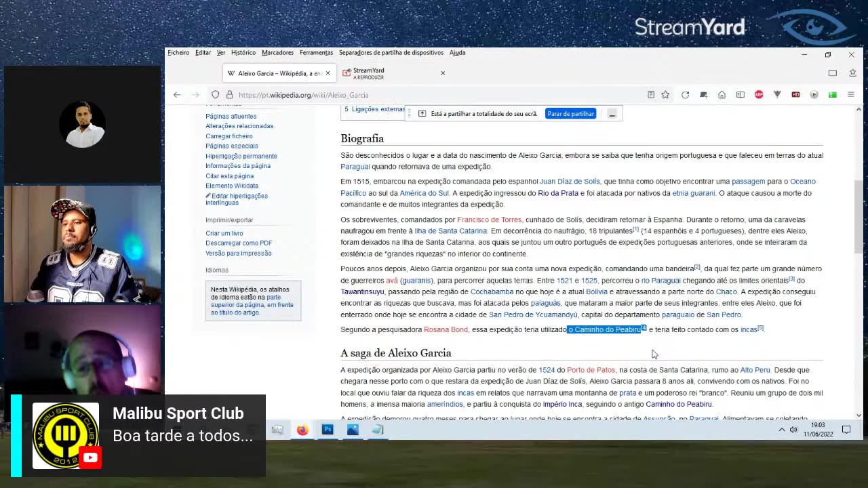This screenshot has width=868, height=488.
Task: Follow the Juan Díaz de Solís link
Action: coord(570,182)
